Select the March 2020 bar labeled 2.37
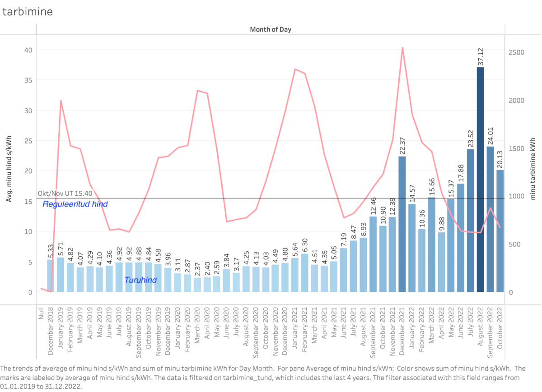The image size is (542, 392). [x=196, y=285]
